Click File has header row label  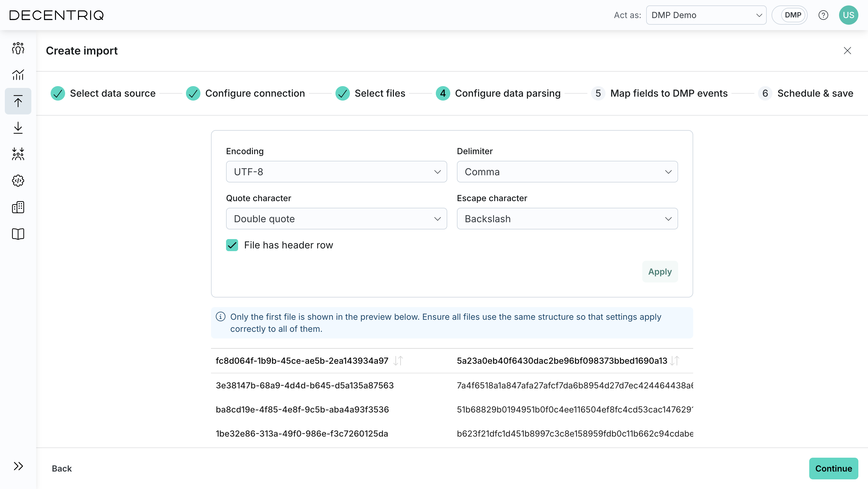tap(288, 245)
